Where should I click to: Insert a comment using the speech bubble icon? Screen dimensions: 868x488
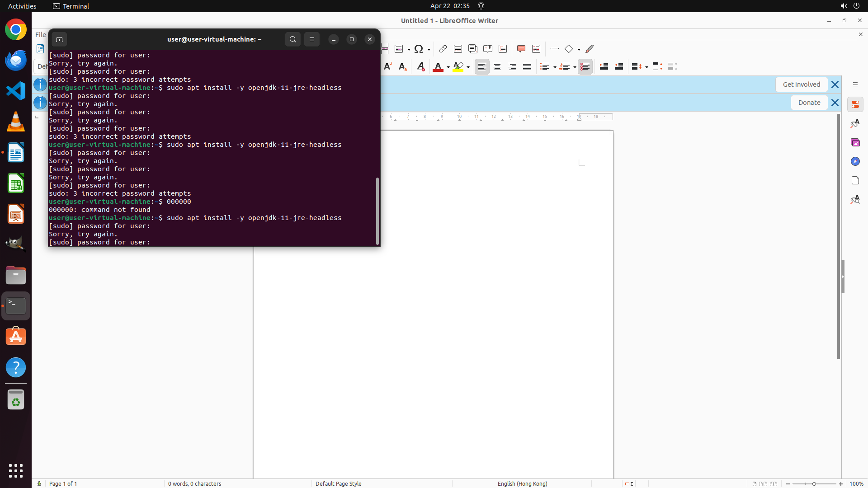521,49
